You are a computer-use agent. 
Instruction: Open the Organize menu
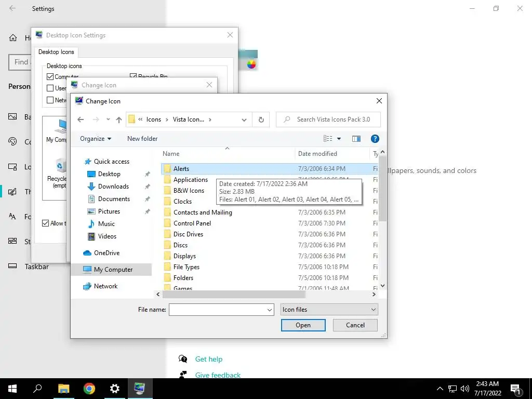[x=96, y=139]
